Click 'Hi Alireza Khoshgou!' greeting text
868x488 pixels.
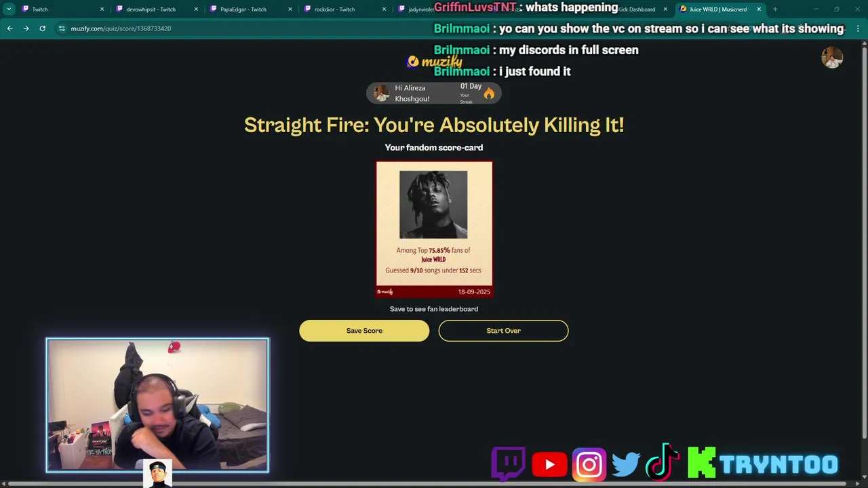pos(412,94)
